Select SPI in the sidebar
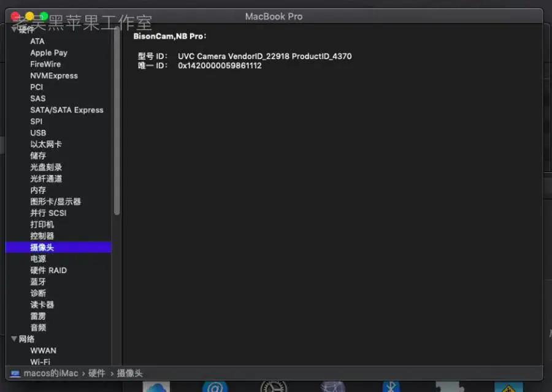 (36, 121)
